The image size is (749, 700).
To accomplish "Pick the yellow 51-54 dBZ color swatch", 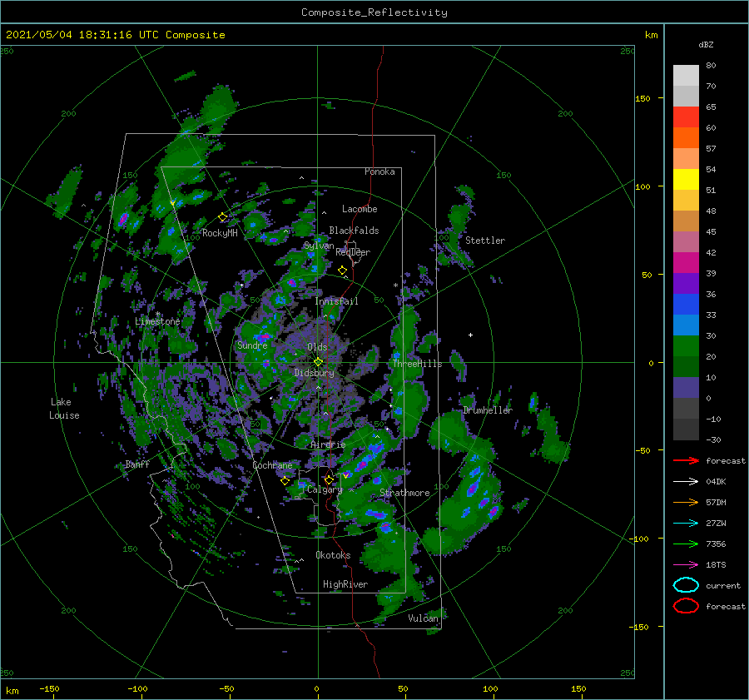I will pyautogui.click(x=686, y=180).
